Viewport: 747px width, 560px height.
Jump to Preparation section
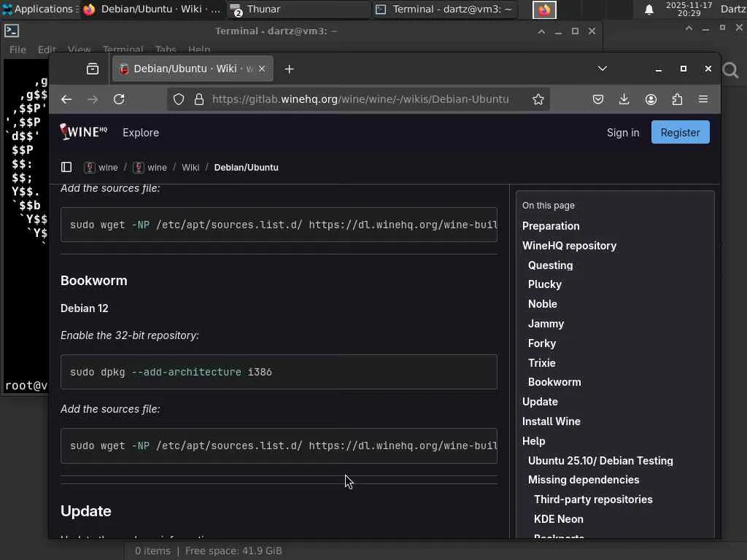[x=551, y=226]
